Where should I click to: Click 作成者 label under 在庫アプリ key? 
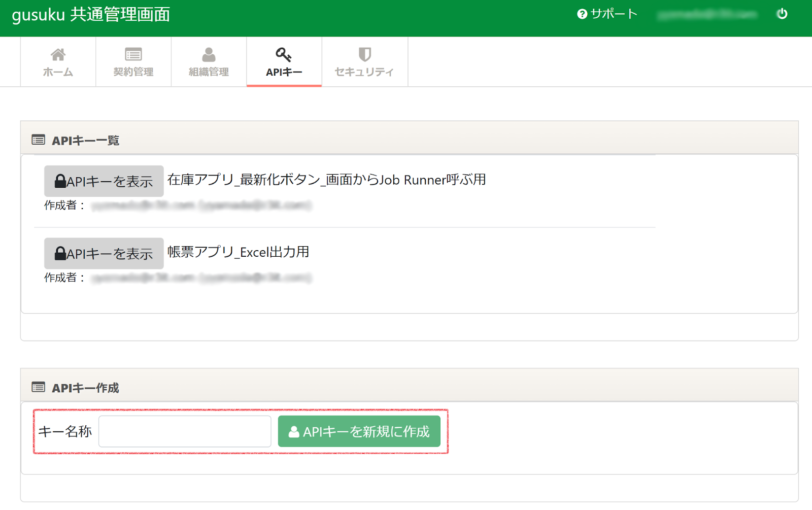64,206
